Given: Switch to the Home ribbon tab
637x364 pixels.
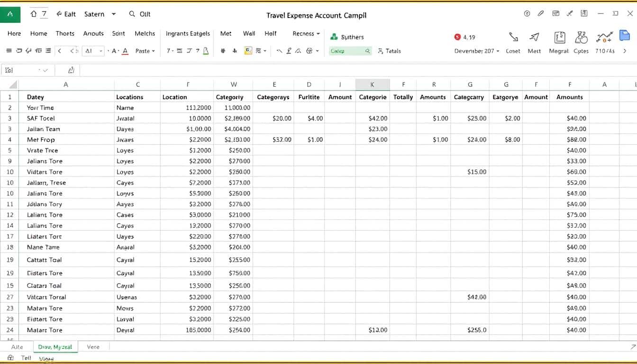Looking at the screenshot, I should (x=39, y=34).
